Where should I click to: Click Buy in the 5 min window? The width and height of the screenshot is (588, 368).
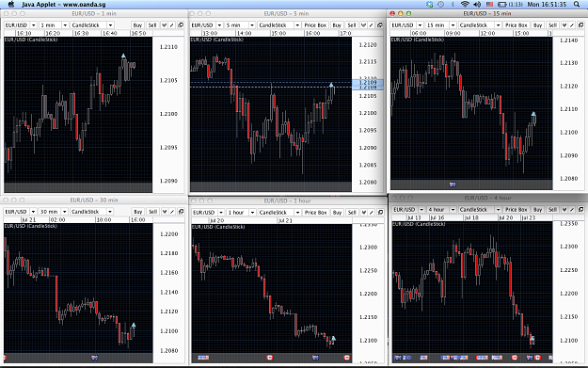coord(337,25)
